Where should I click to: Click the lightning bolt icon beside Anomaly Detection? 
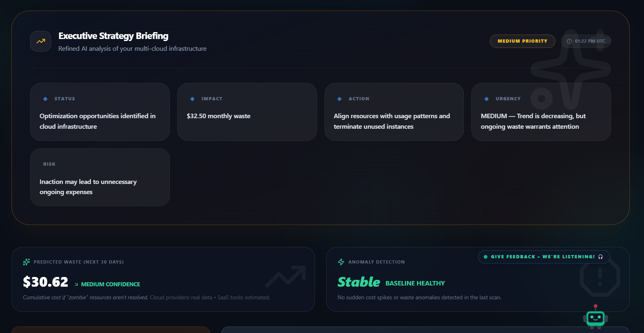point(341,262)
